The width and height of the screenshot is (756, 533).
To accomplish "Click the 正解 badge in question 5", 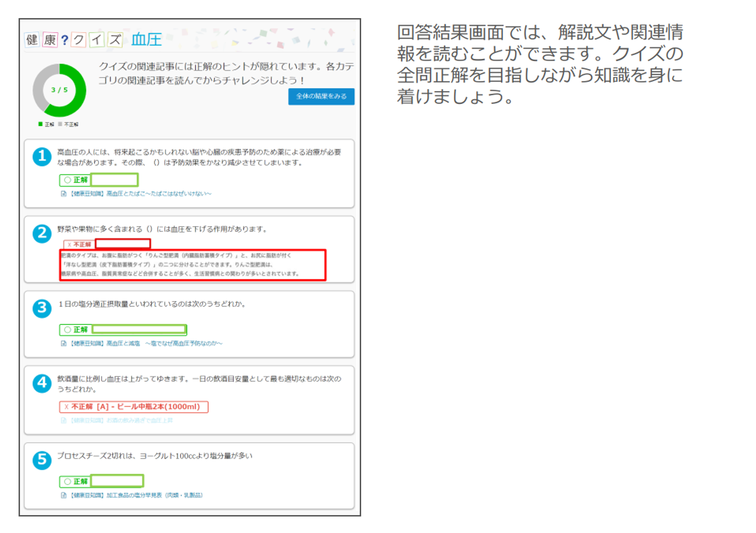I will [x=75, y=482].
